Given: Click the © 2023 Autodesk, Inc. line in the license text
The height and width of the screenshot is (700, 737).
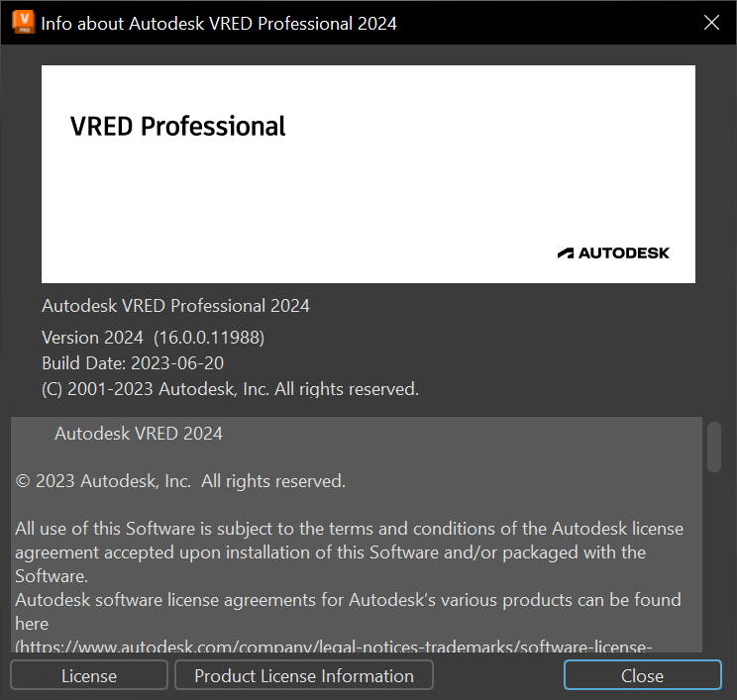Looking at the screenshot, I should pos(180,481).
